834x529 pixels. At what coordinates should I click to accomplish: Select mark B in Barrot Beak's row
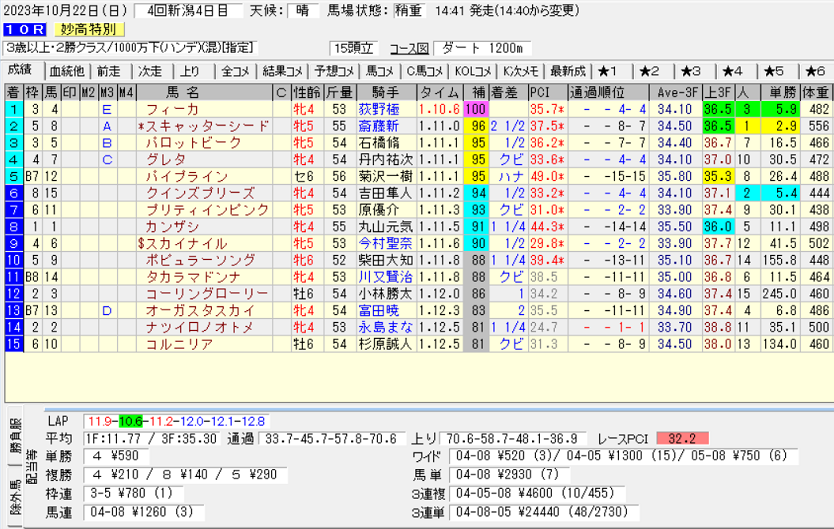click(106, 143)
